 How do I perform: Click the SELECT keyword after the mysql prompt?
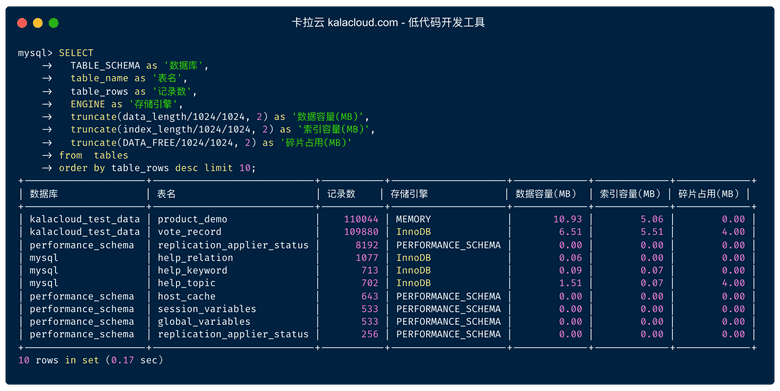pos(76,53)
